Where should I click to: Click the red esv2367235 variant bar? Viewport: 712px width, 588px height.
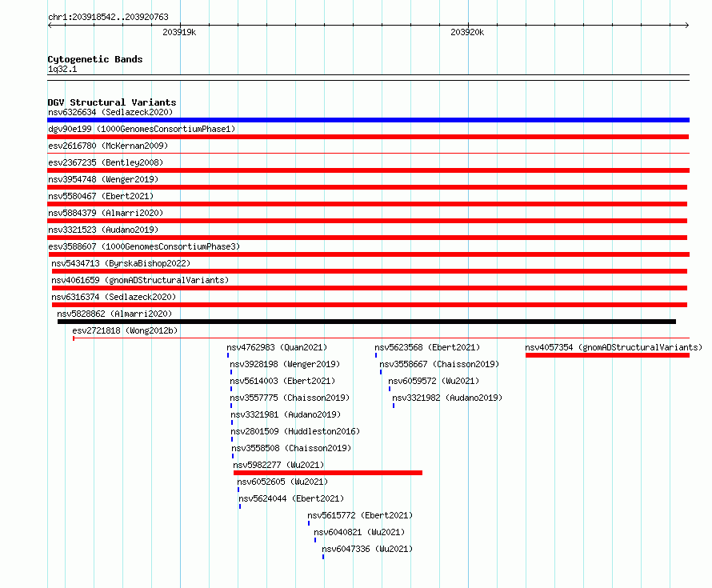coord(368,170)
